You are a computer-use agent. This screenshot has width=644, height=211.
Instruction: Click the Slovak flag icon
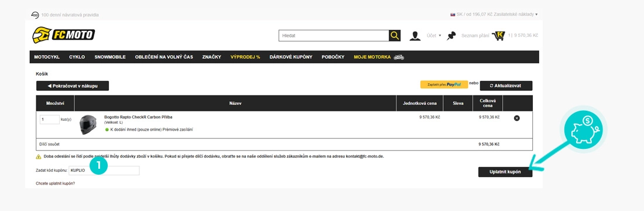(453, 15)
